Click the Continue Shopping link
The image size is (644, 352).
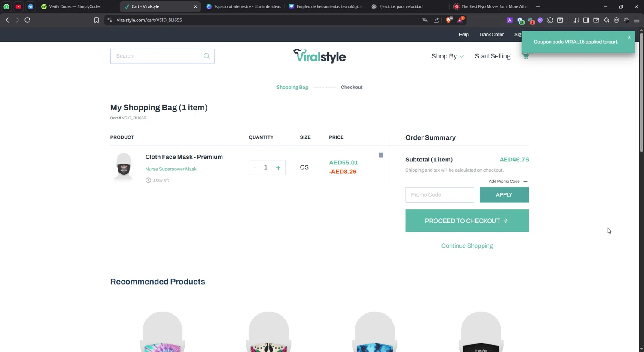[x=467, y=246]
